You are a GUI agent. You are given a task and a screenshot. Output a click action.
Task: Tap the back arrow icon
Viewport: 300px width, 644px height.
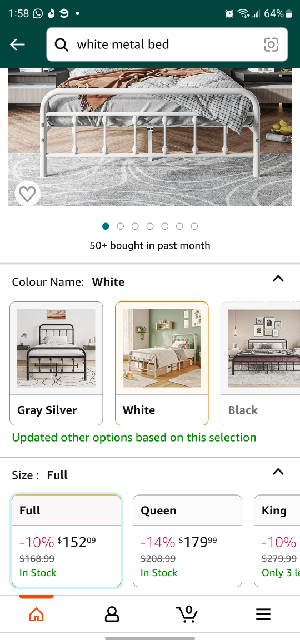17,44
